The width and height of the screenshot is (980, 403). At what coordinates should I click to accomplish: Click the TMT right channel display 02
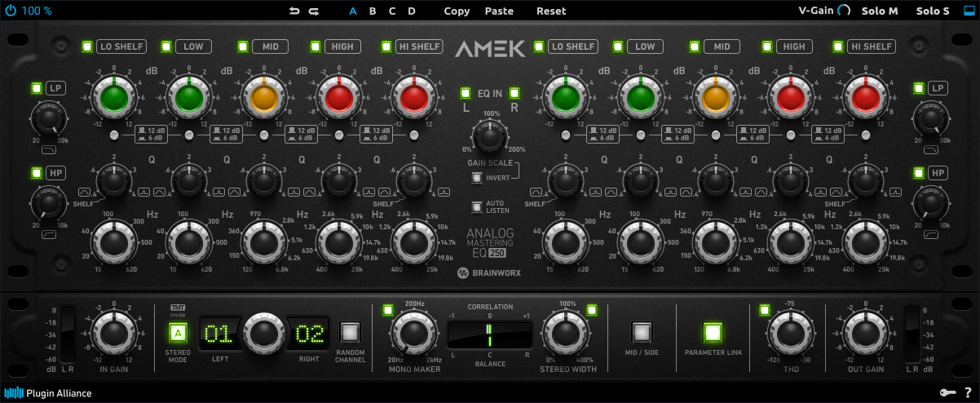tap(310, 333)
